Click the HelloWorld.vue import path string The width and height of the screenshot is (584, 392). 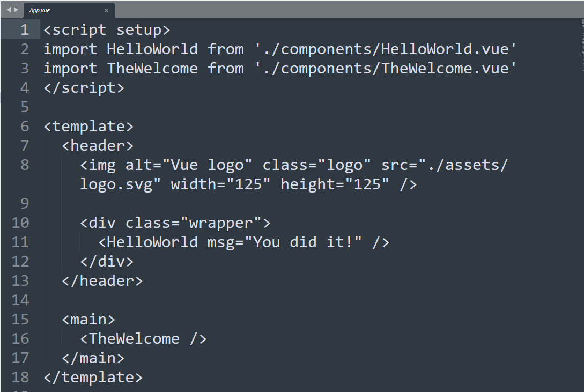click(386, 49)
